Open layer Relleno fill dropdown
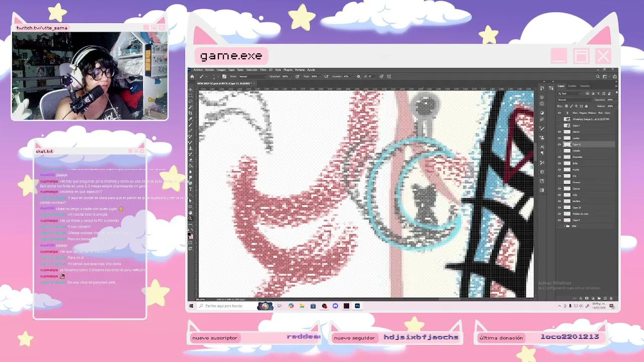The height and width of the screenshot is (362, 644). pos(616,106)
